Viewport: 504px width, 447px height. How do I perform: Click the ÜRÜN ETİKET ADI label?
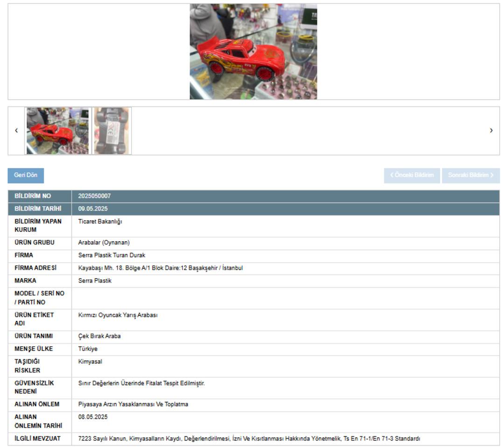point(34,319)
